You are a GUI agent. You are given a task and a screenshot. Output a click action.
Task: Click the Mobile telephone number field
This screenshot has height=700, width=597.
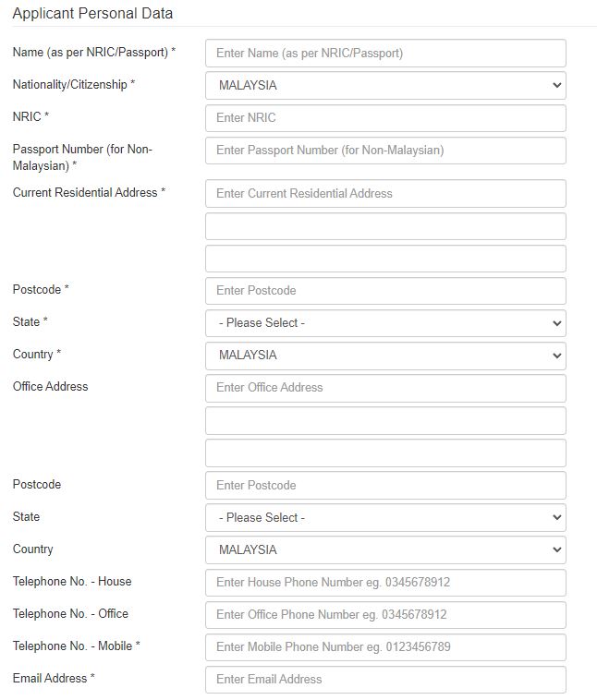click(x=384, y=646)
